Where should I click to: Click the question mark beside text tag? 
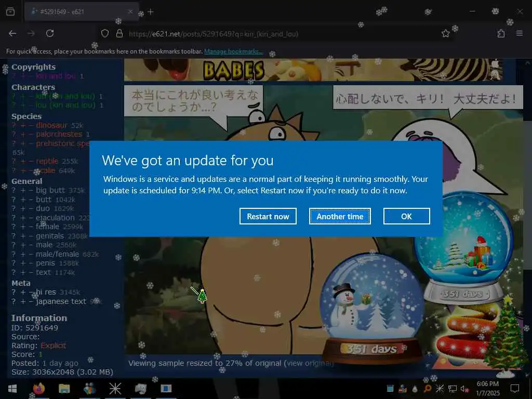pyautogui.click(x=14, y=272)
